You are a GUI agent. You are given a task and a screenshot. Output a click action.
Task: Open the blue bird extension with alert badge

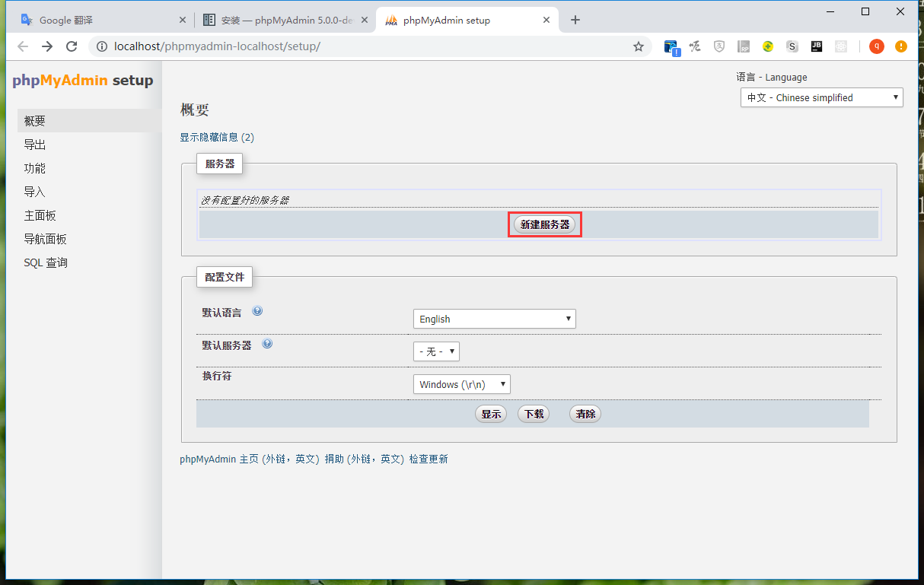(x=671, y=46)
